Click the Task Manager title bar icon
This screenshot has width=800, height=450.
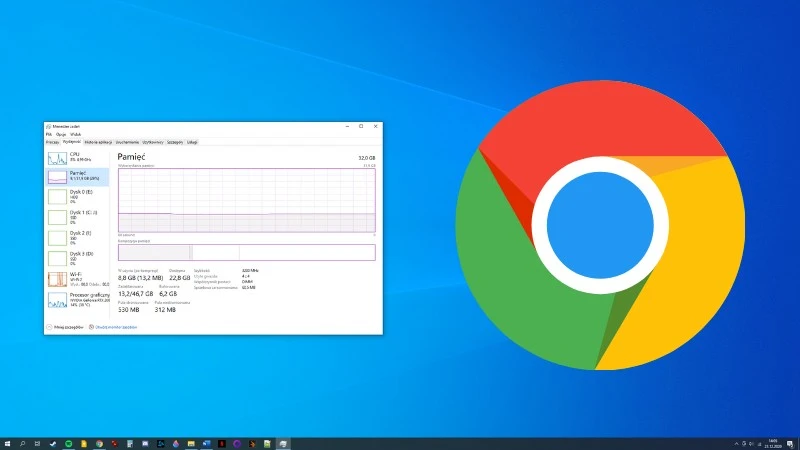tap(48, 127)
